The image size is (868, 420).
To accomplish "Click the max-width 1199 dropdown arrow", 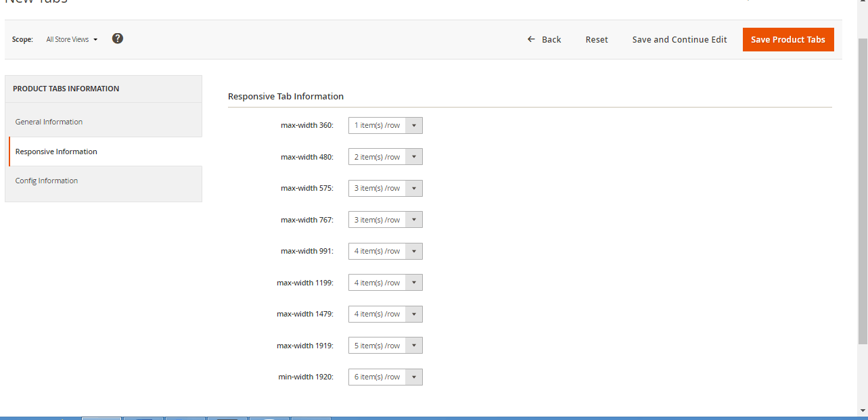I will click(x=413, y=283).
